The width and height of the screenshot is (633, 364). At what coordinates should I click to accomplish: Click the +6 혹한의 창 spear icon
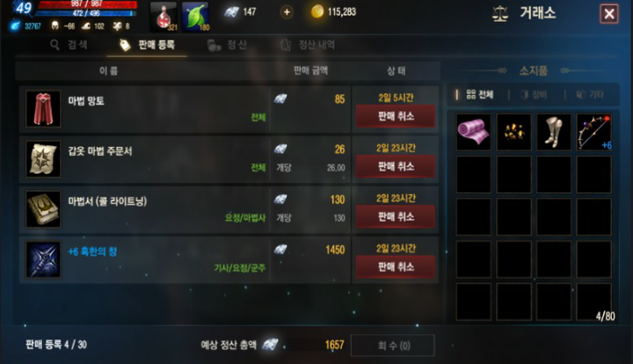pos(43,259)
